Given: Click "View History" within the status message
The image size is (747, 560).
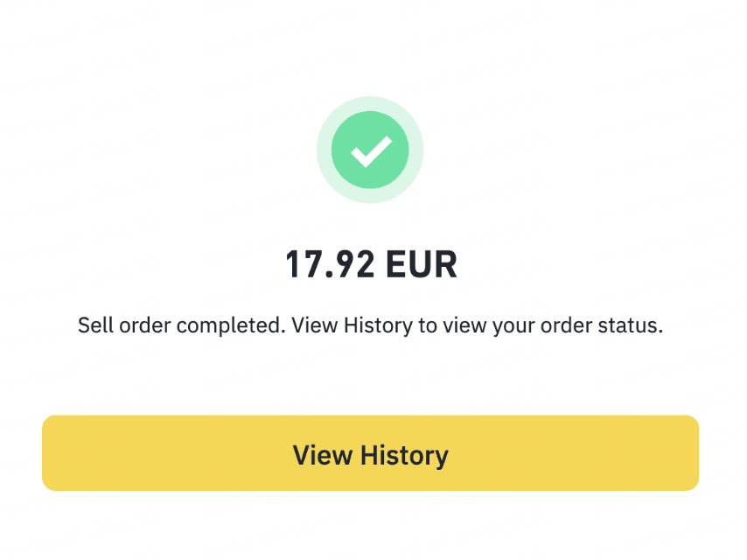Looking at the screenshot, I should (x=351, y=326).
